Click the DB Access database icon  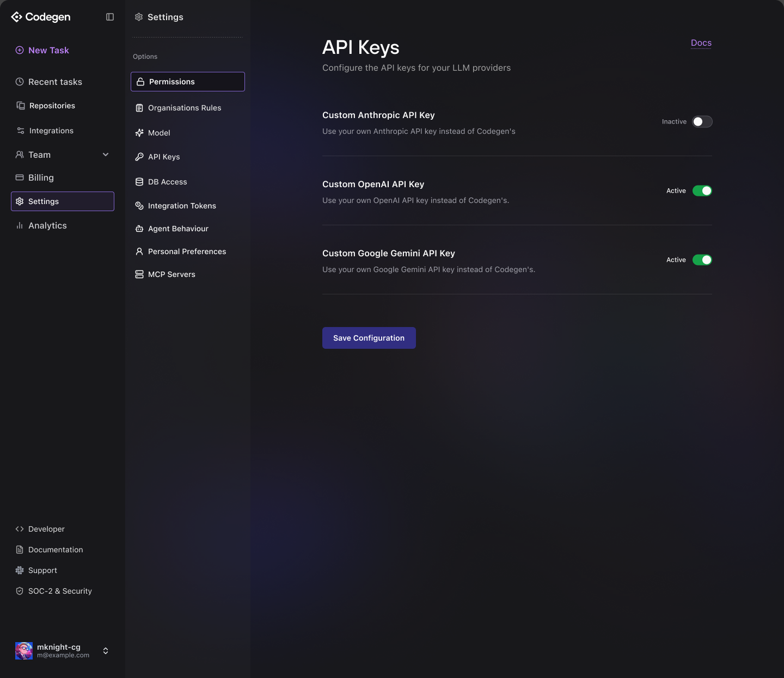pos(139,182)
